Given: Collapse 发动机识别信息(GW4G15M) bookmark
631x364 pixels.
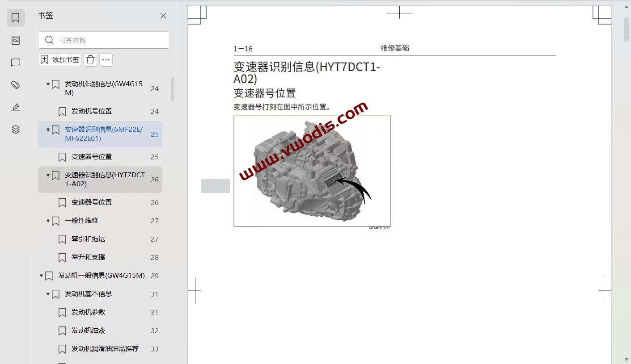Looking at the screenshot, I should click(48, 84).
